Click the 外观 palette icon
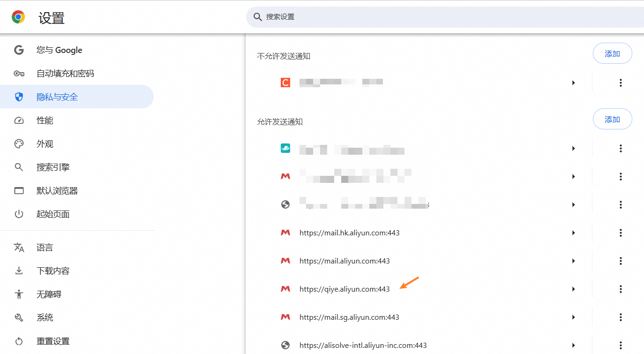The height and width of the screenshot is (354, 644). [x=19, y=144]
